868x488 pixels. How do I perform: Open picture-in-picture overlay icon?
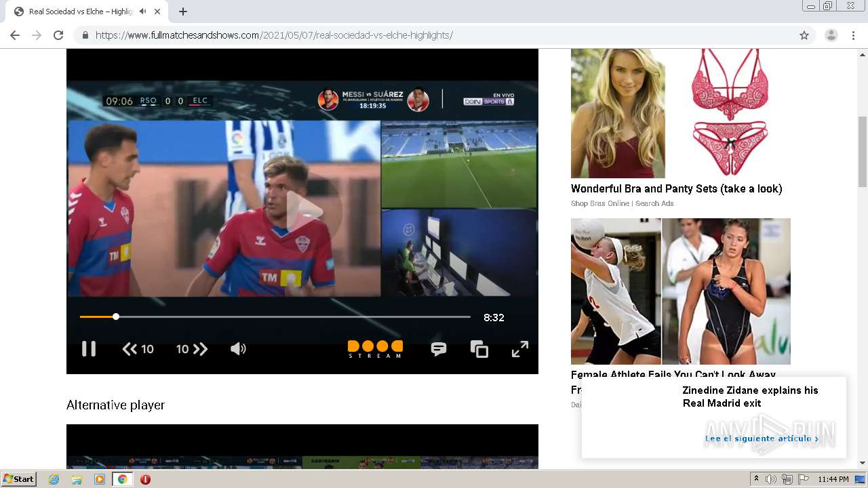point(479,349)
